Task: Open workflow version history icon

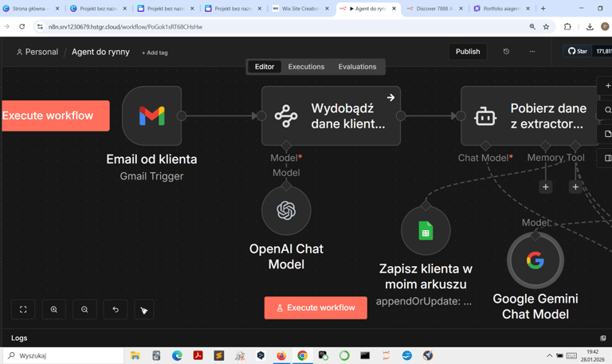Action: [506, 52]
